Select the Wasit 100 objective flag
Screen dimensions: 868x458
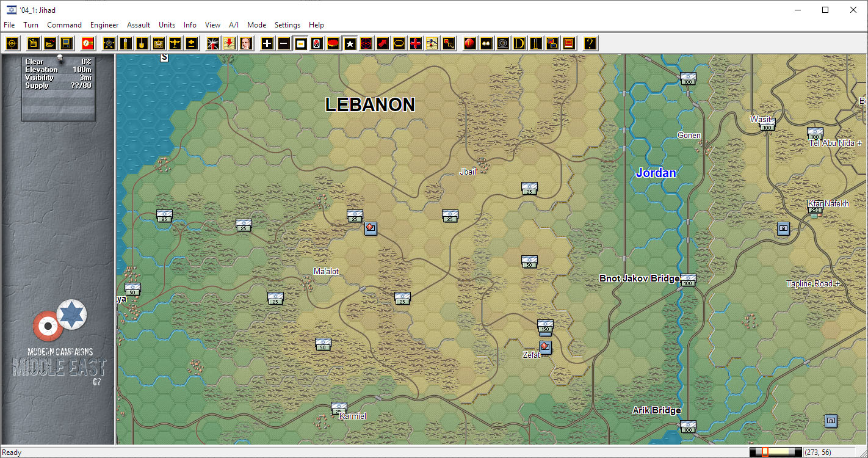(x=767, y=125)
